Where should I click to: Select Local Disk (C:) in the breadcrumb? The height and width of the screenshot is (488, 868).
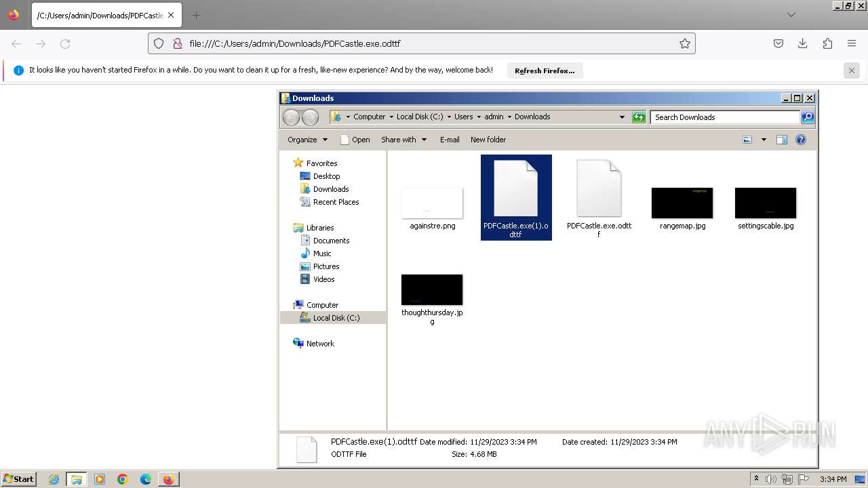point(420,117)
